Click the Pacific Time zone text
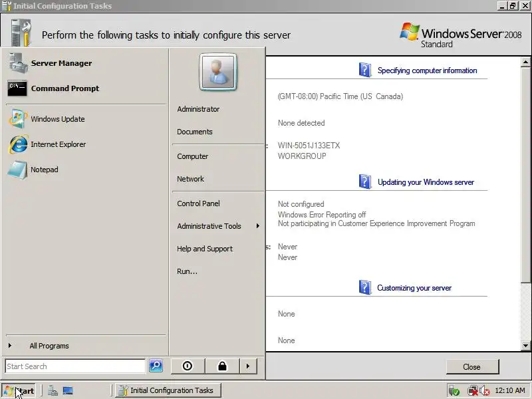The height and width of the screenshot is (399, 532). click(x=340, y=96)
